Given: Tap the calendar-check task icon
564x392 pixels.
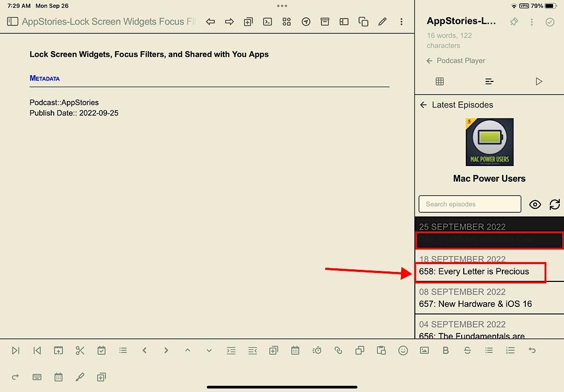Looking at the screenshot, I should [x=101, y=350].
